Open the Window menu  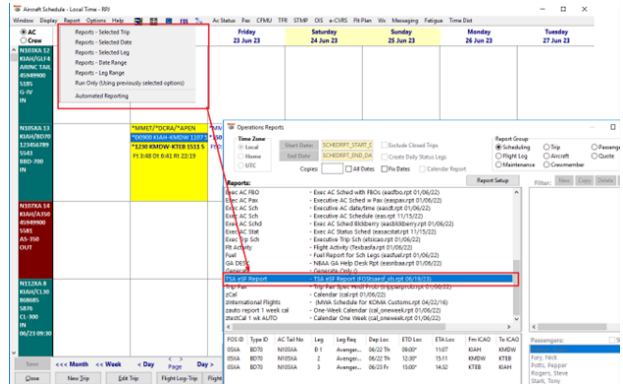tap(23, 21)
